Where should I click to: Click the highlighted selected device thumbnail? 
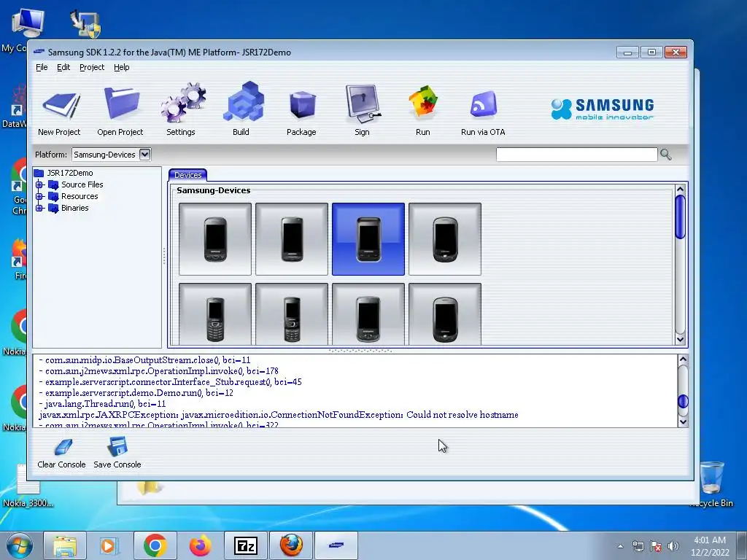(368, 239)
